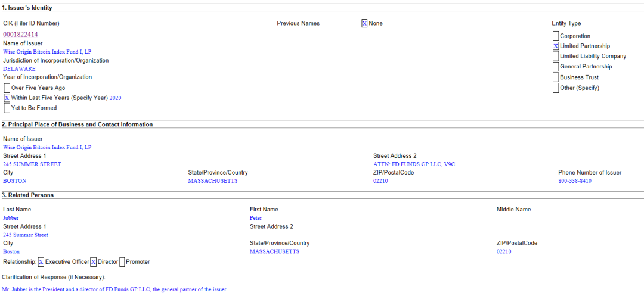This screenshot has height=296, width=644.
Task: Check the Promoter relationship checkbox
Action: tap(122, 262)
